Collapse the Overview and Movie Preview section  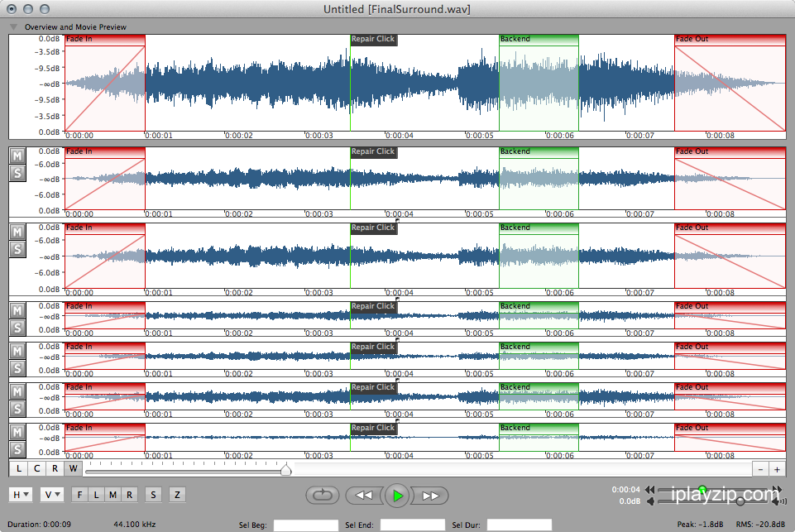click(14, 26)
